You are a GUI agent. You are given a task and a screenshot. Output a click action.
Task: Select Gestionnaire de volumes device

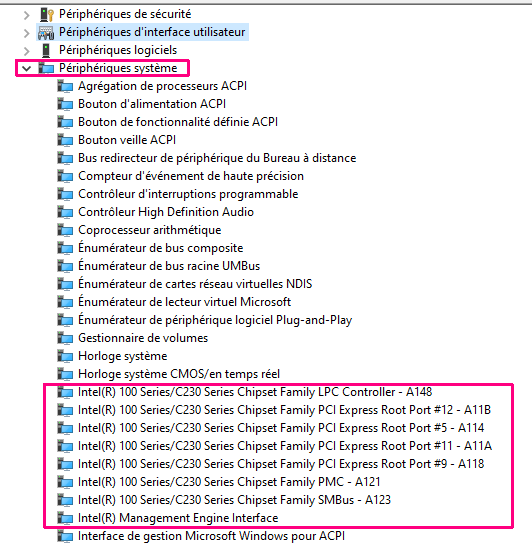143,338
